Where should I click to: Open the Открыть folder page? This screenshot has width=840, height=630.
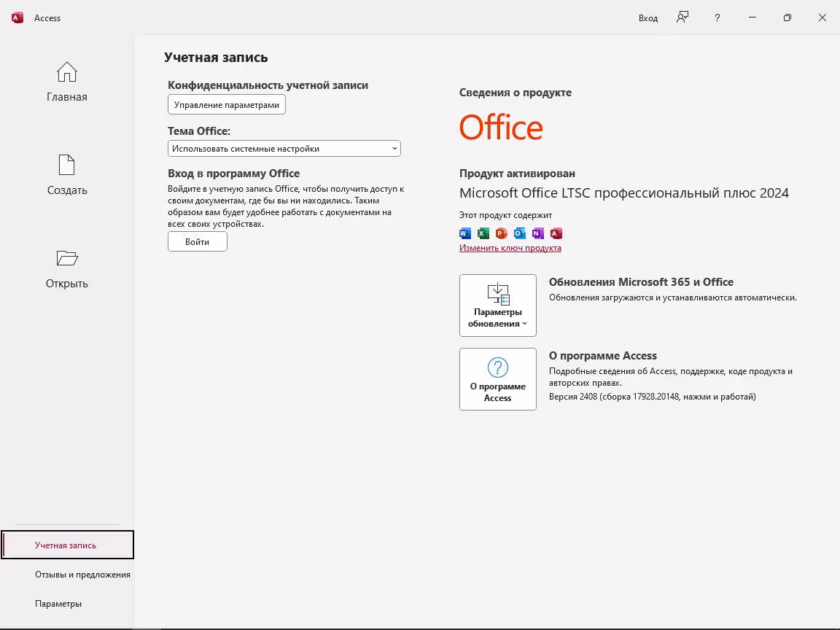point(67,268)
